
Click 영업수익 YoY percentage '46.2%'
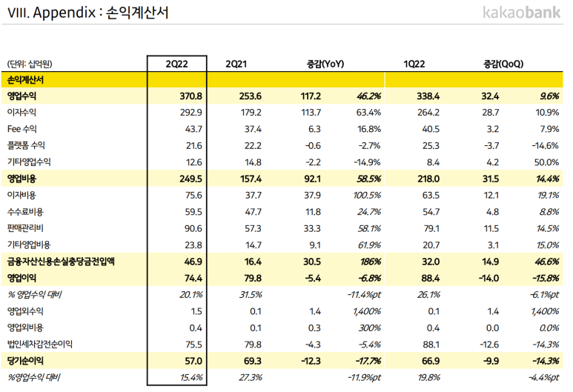pos(368,96)
